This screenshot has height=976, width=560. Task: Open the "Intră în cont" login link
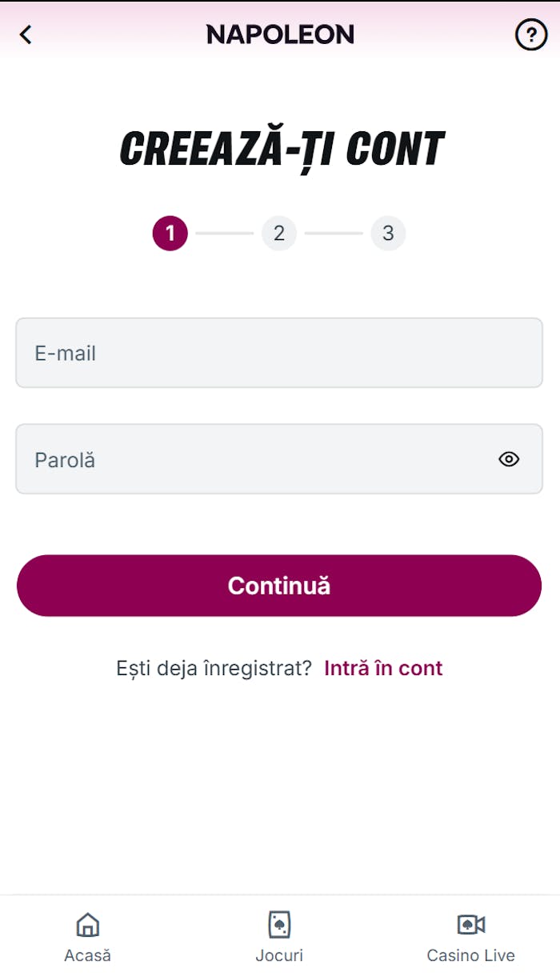(x=383, y=668)
